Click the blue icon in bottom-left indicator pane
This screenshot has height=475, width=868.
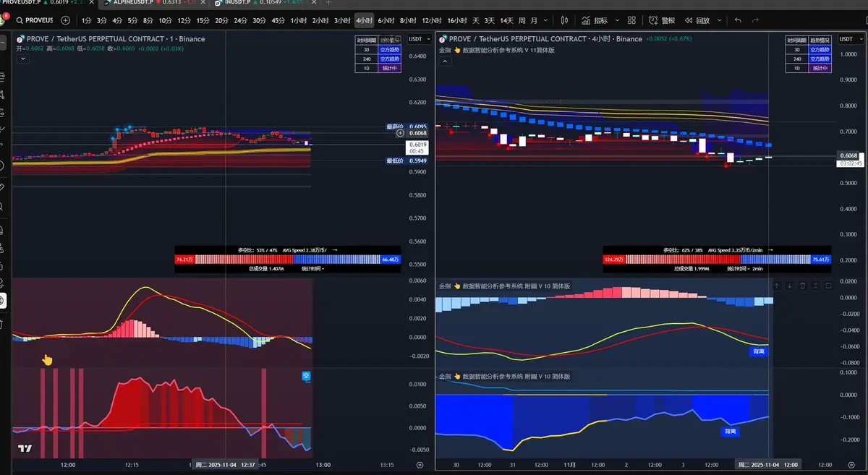305,376
